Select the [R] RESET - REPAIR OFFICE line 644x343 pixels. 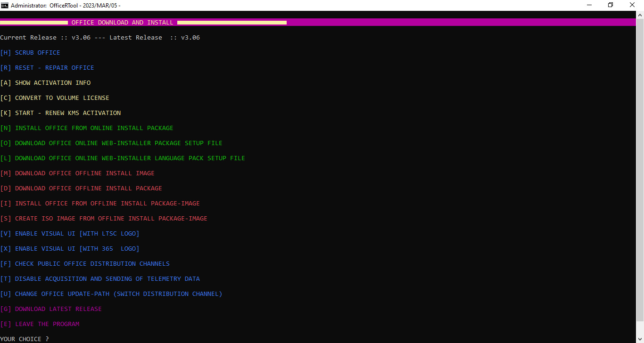[47, 68]
